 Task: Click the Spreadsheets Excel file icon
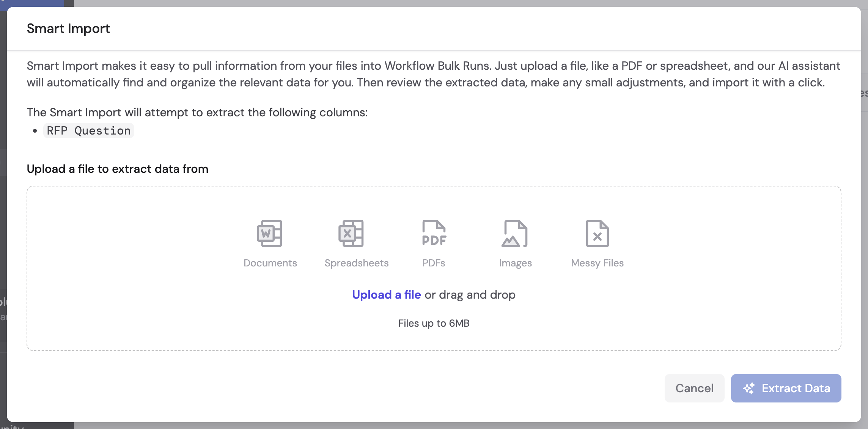pyautogui.click(x=351, y=233)
